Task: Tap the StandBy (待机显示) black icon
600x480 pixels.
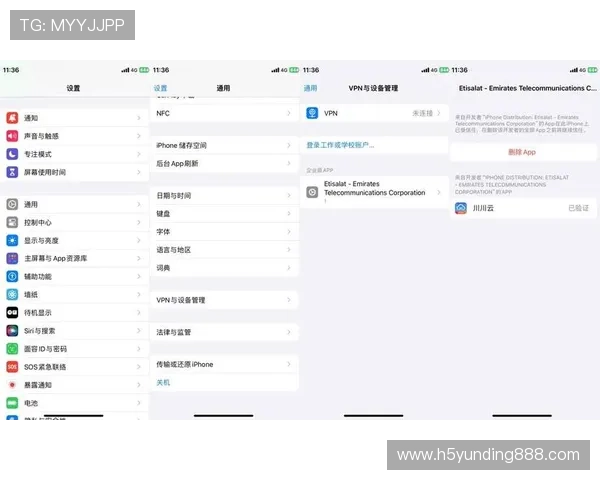Action: [12, 313]
